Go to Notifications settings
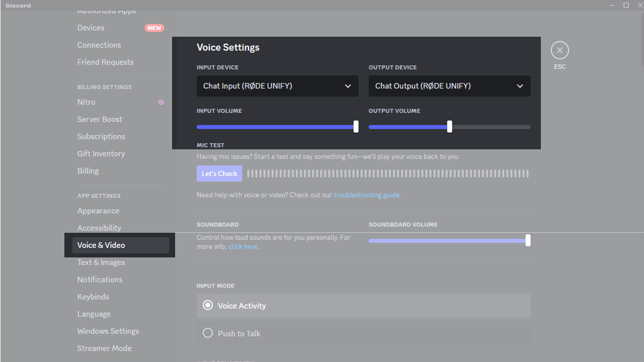This screenshot has width=644, height=362. coord(100,279)
